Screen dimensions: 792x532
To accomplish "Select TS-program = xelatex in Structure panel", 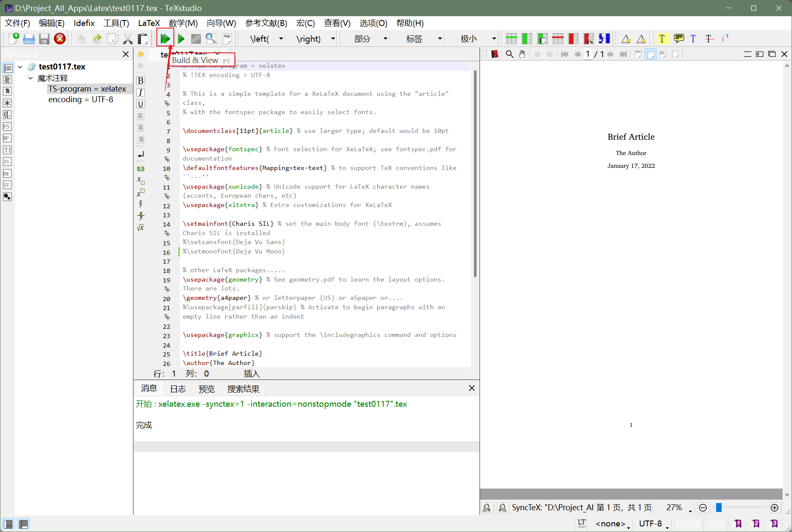I will [87, 89].
